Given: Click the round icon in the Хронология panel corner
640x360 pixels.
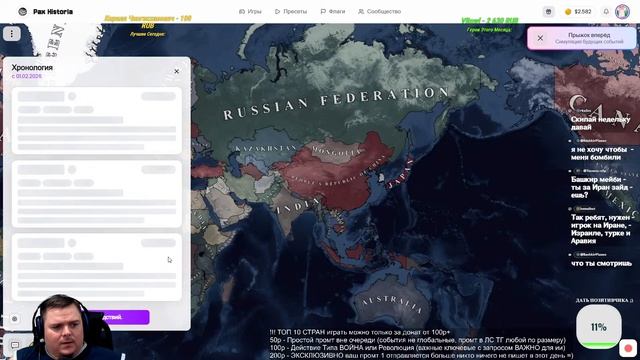Looking at the screenshot, I should [14, 319].
